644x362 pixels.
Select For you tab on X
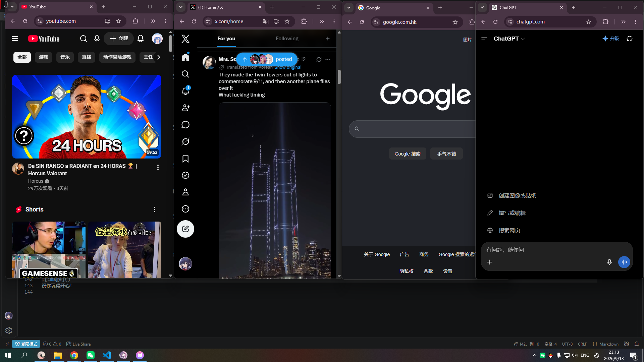[x=226, y=39]
